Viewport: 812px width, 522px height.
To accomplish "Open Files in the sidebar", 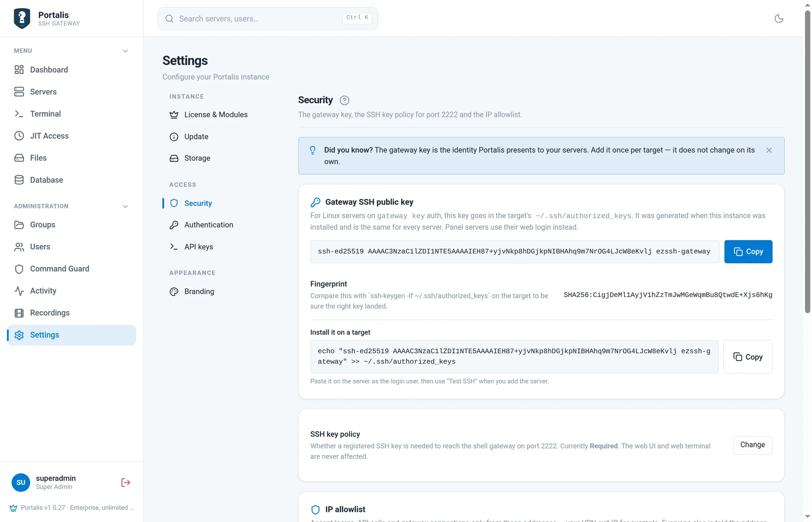I will point(71,158).
